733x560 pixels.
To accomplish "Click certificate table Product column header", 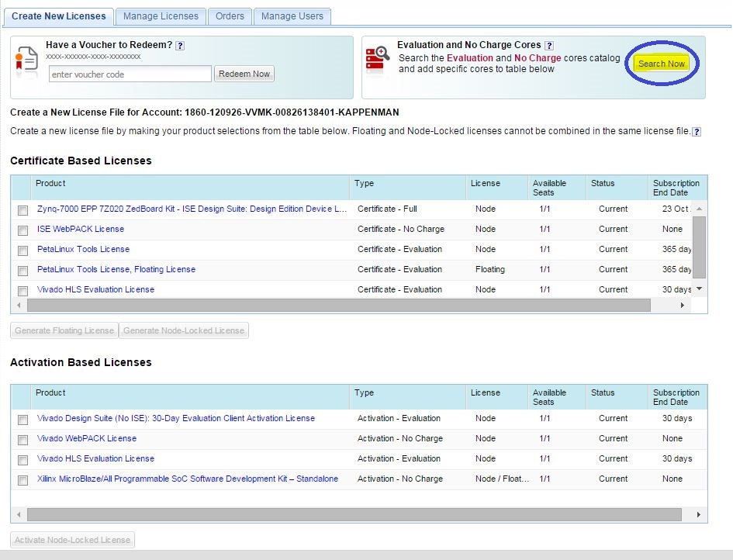I will point(190,188).
